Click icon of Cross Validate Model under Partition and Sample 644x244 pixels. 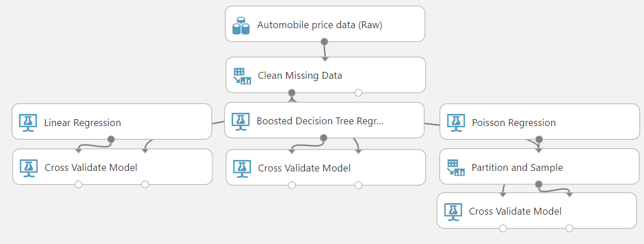point(453,211)
